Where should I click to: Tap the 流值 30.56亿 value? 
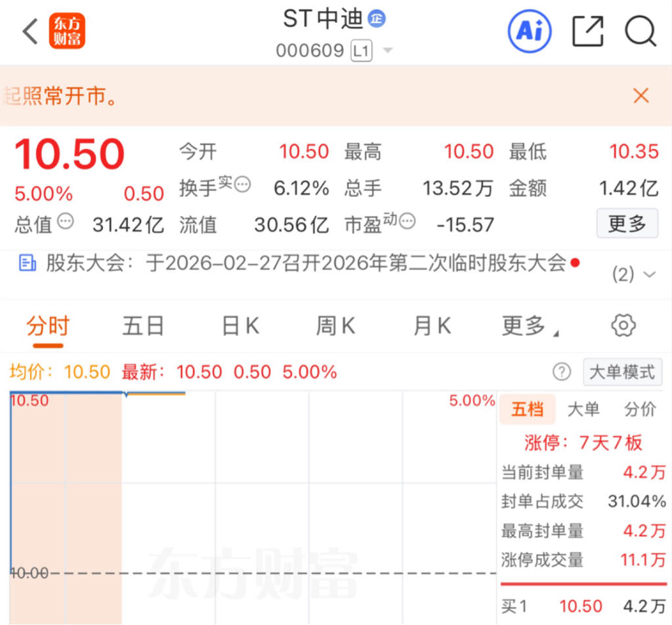(x=291, y=225)
